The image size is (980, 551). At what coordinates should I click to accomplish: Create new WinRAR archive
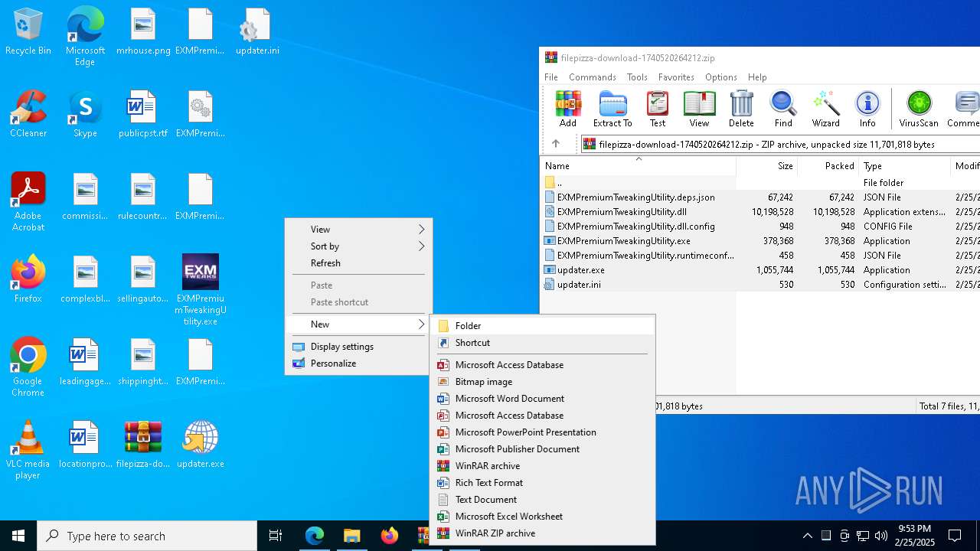[542, 466]
